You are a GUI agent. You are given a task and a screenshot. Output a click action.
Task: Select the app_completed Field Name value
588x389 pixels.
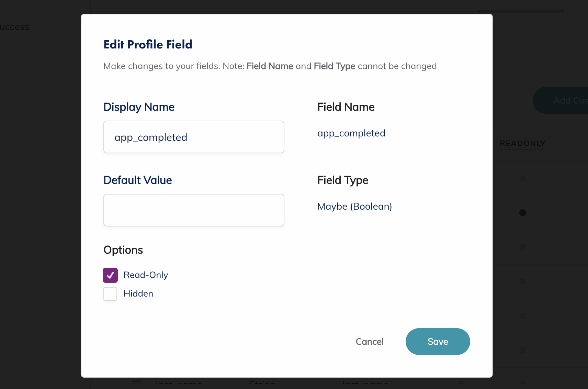coord(351,133)
